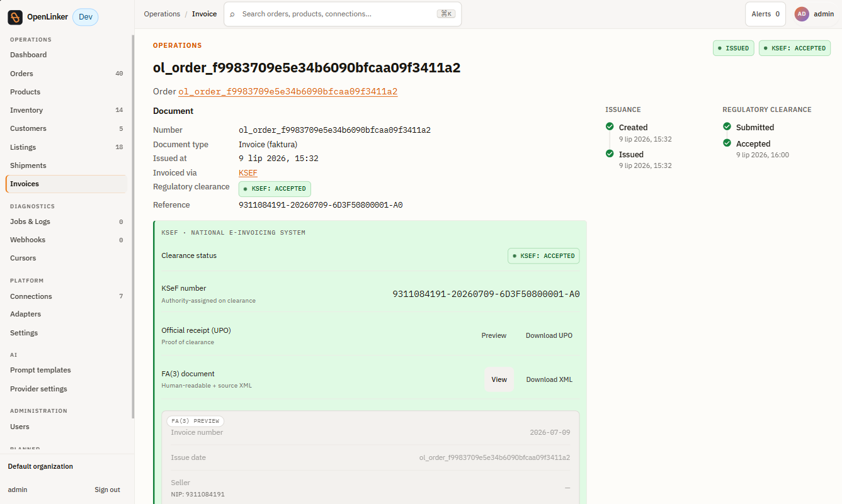This screenshot has width=842, height=504.
Task: Click the Invoice breadcrumb
Action: click(204, 14)
